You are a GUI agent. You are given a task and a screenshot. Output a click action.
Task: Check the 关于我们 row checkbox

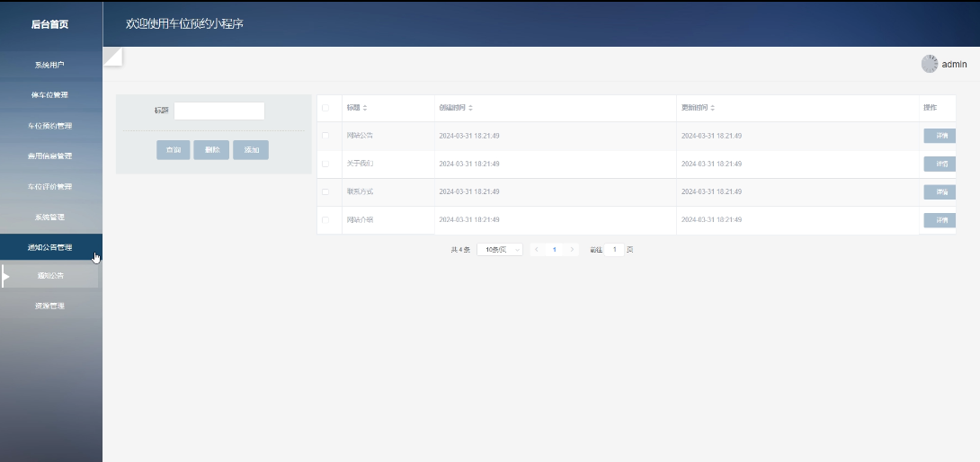pos(325,164)
